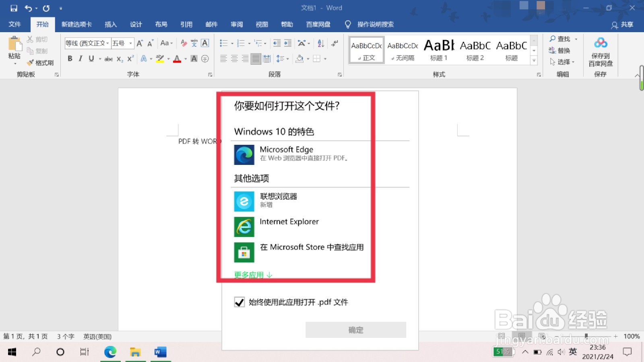Increase paragraph indent
644x362 pixels.
(x=288, y=43)
